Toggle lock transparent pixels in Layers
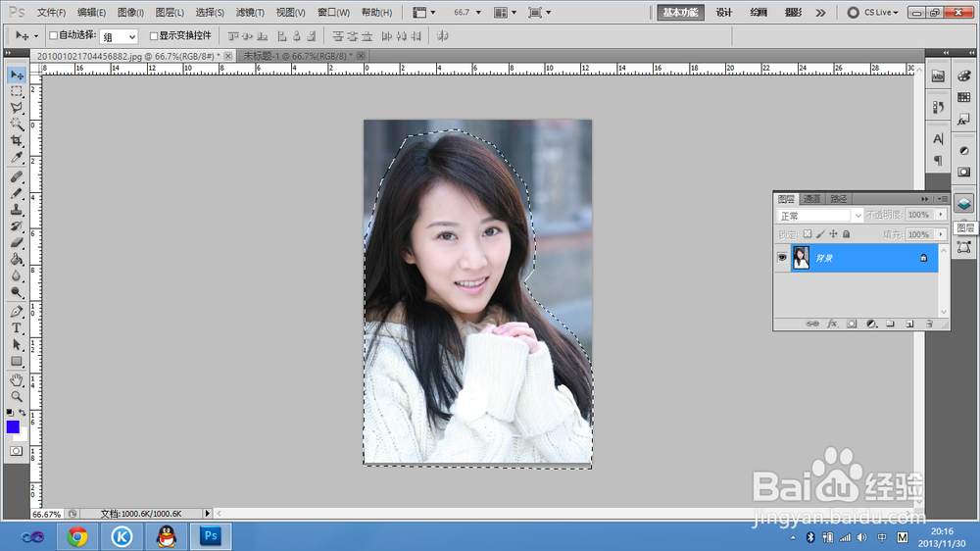The image size is (980, 551). point(808,234)
